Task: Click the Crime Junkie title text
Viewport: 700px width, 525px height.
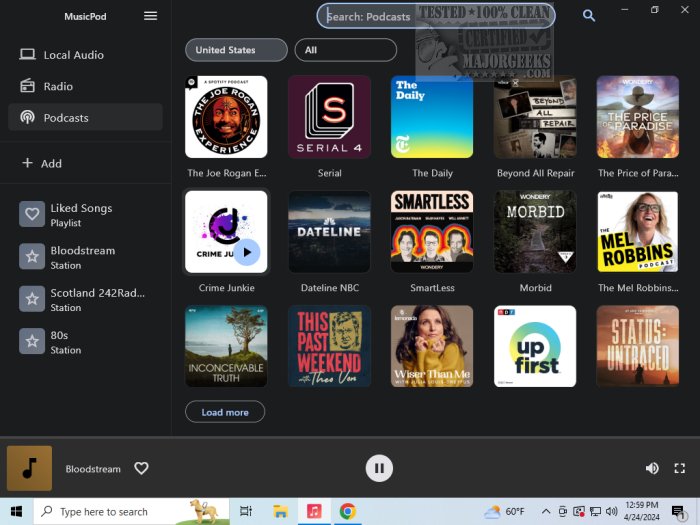Action: (x=226, y=288)
